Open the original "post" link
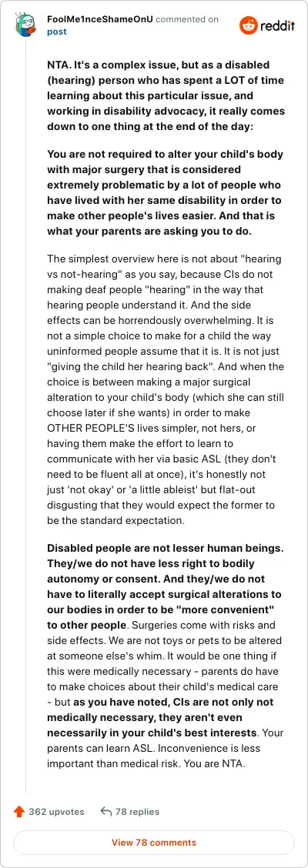The height and width of the screenshot is (868, 308). [56, 32]
